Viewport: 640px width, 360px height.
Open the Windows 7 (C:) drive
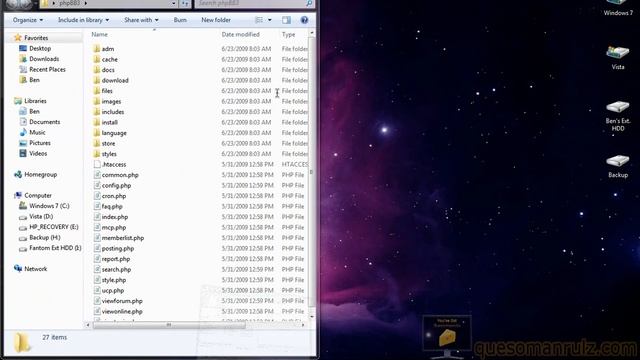coord(49,206)
